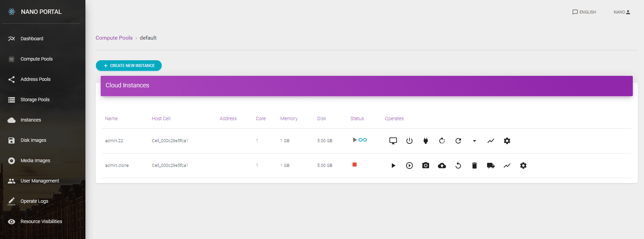
Task: Open Disk Images from sidebar
Action: coord(33,140)
